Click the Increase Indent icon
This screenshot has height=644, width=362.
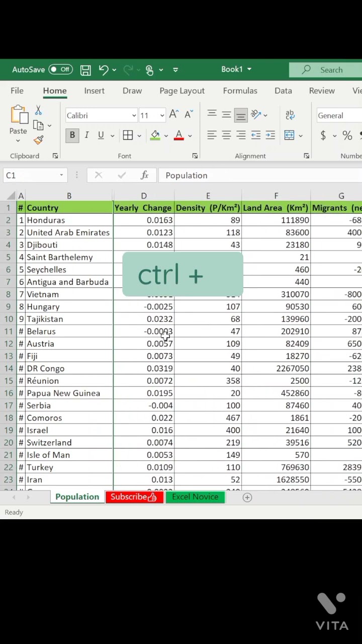270,135
